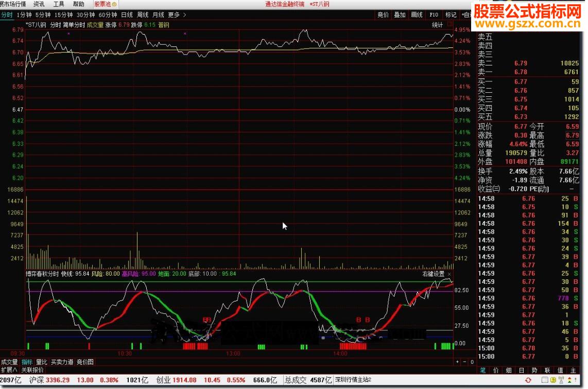Open F10 company information

coord(434,15)
